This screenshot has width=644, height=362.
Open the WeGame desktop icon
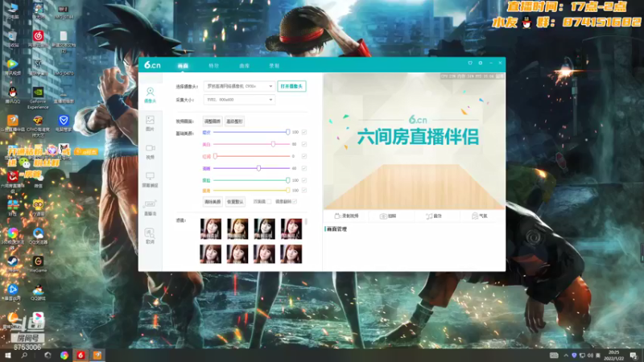[x=38, y=264]
